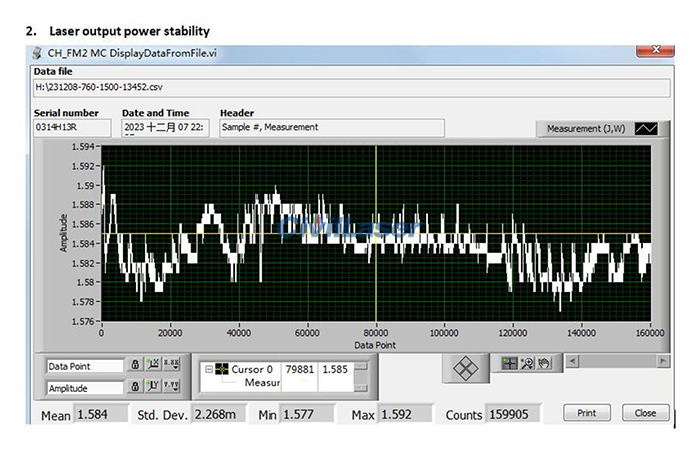This screenshot has height=453, width=700.
Task: Toggle the X-axis lock for Data Point
Action: click(x=133, y=367)
